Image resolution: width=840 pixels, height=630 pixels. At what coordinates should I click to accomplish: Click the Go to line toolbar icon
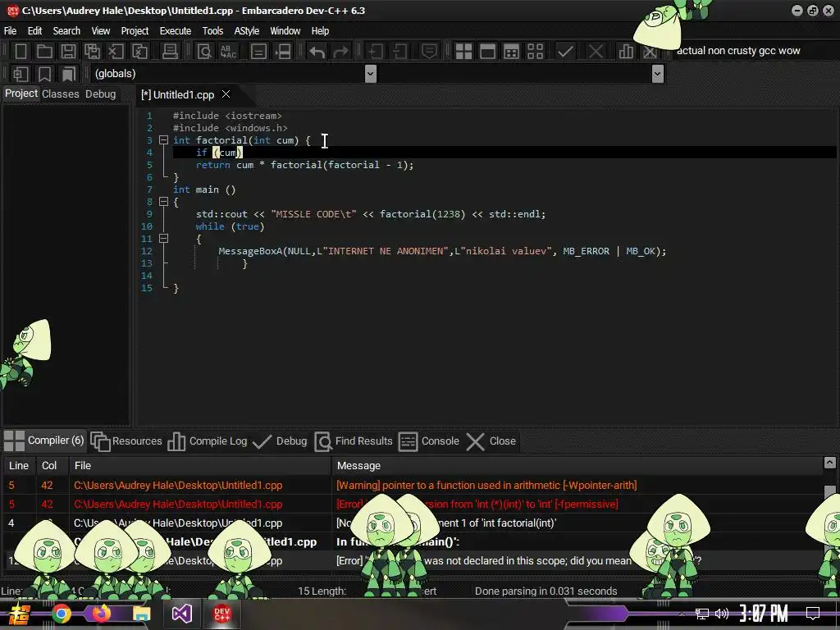point(283,52)
